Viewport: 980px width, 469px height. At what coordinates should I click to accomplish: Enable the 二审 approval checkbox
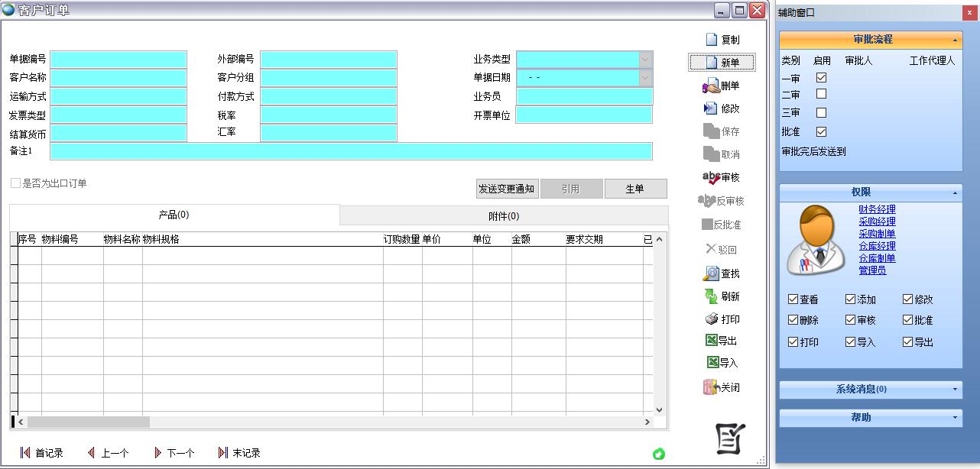pos(822,94)
